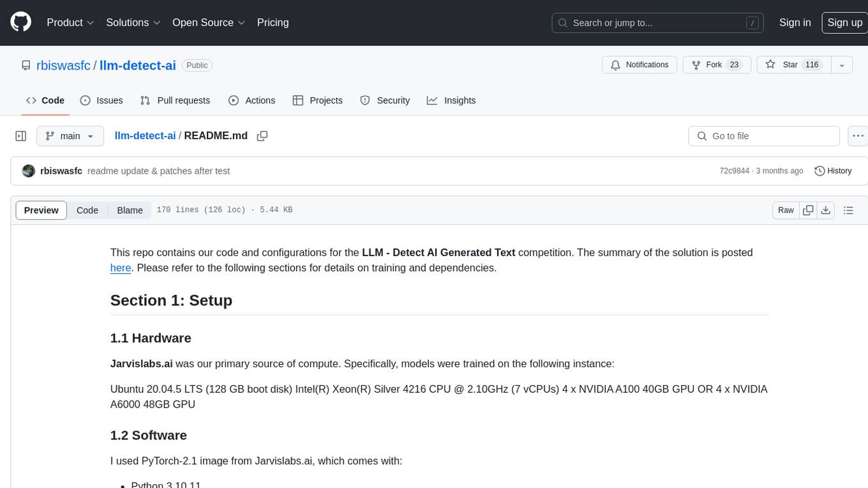Focus the Search or jump to field

click(x=657, y=22)
